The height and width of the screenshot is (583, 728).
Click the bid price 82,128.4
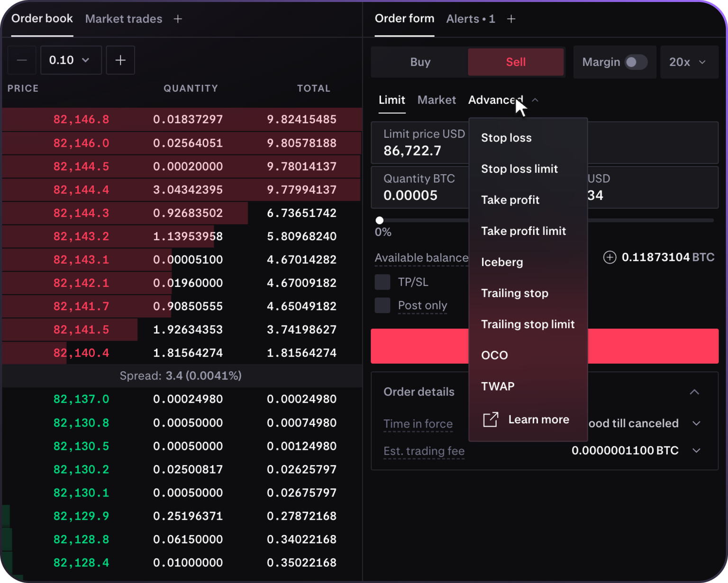(81, 563)
